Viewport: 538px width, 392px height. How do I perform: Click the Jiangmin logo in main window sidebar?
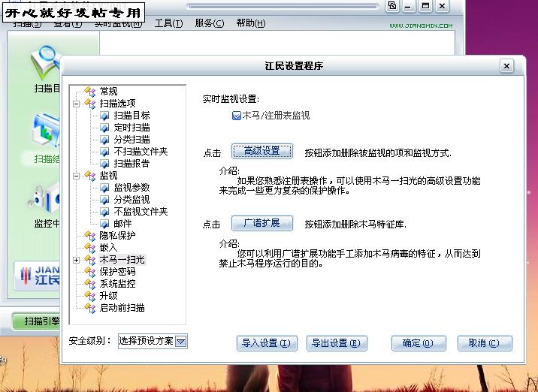click(38, 276)
